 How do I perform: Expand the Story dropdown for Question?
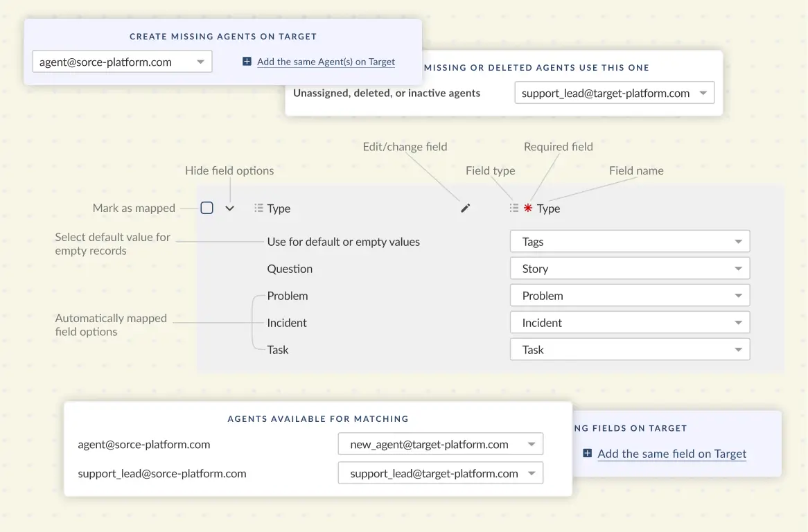(x=630, y=269)
